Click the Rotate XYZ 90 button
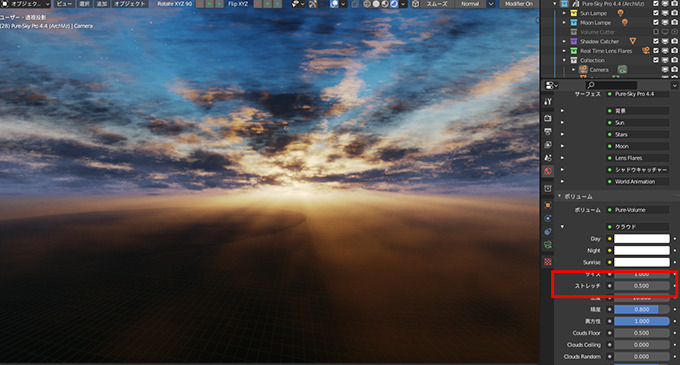 [174, 4]
